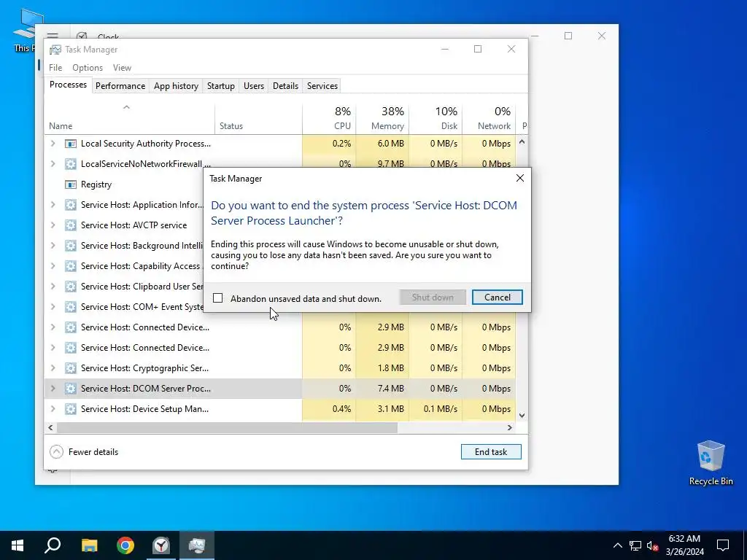Expand Service Host: AVCTP service

coord(53,225)
